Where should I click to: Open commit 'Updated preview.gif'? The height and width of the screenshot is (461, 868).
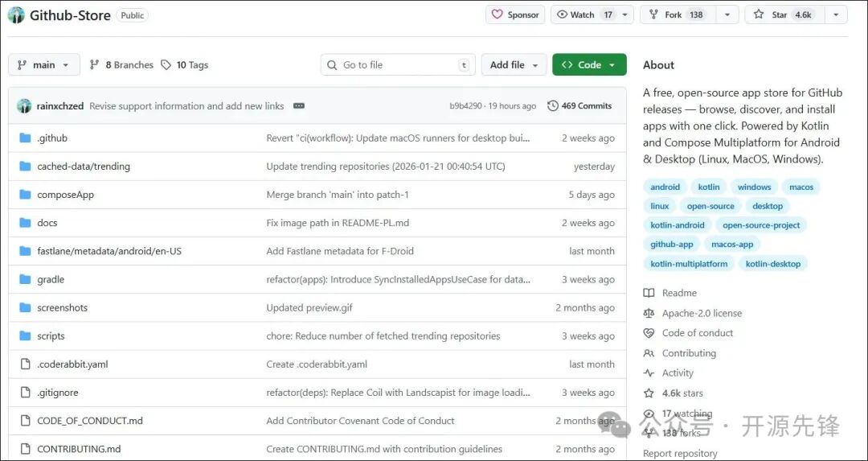[309, 307]
